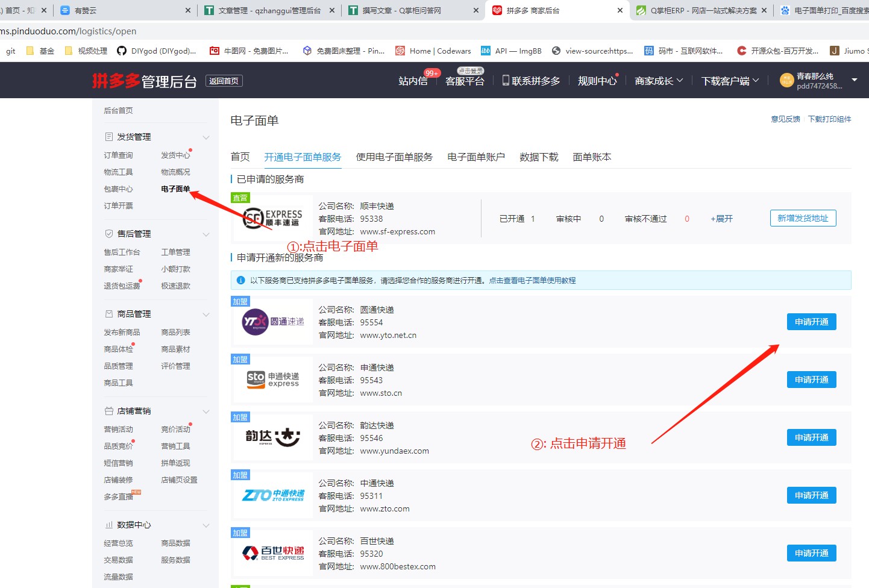Open the GitHub DIYgod bookmark
This screenshot has width=869, height=588.
click(x=157, y=51)
